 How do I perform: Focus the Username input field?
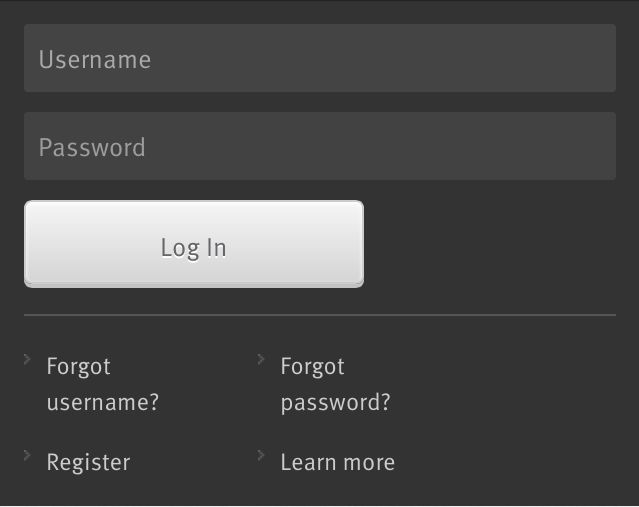click(x=320, y=58)
